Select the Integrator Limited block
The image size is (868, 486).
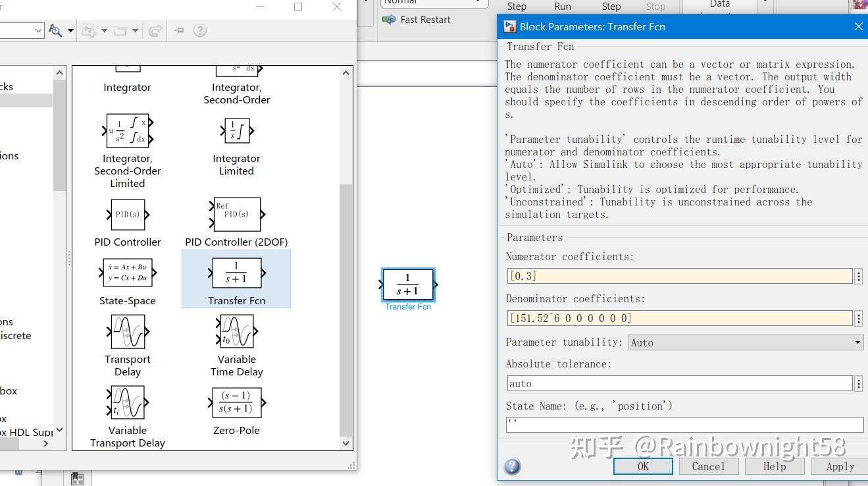(236, 130)
